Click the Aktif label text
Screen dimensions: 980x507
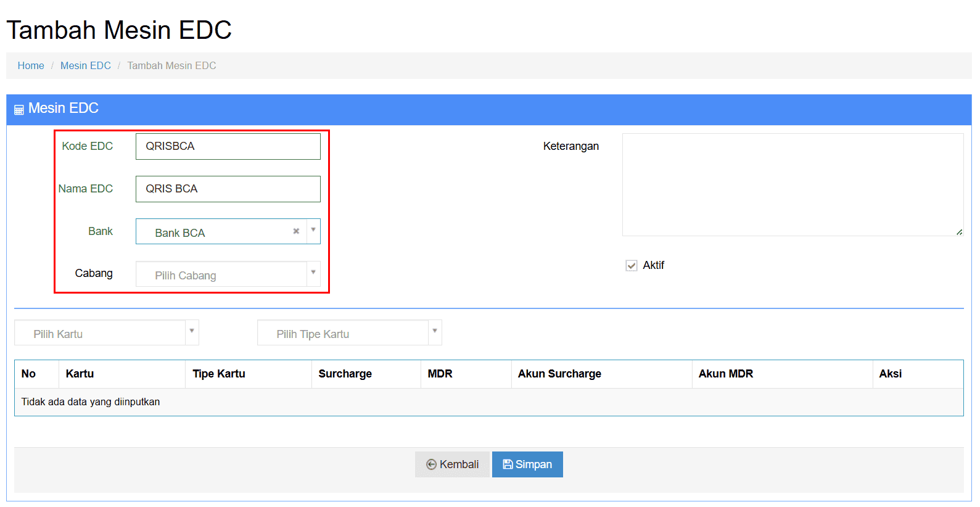pyautogui.click(x=653, y=265)
